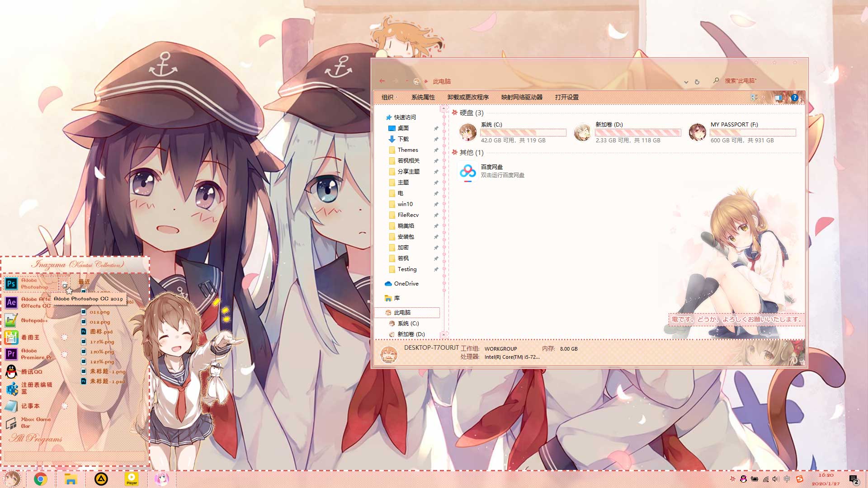Click the refresh icon in address bar
The image size is (868, 488).
(x=697, y=82)
